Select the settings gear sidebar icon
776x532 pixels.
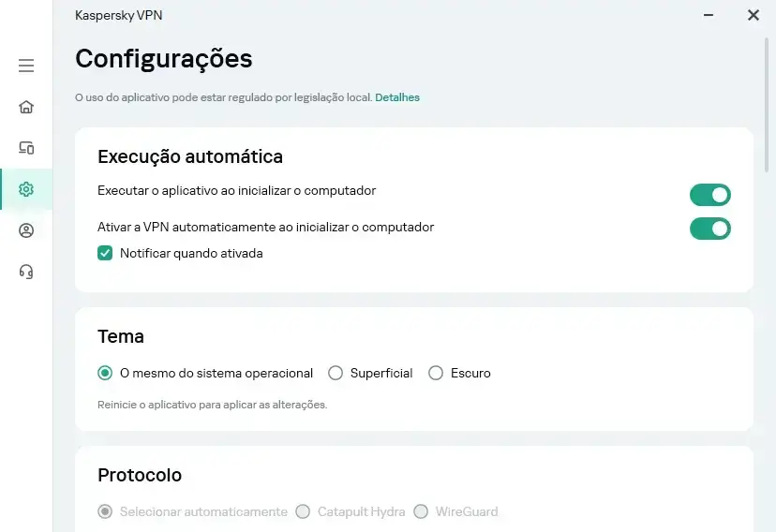26,189
